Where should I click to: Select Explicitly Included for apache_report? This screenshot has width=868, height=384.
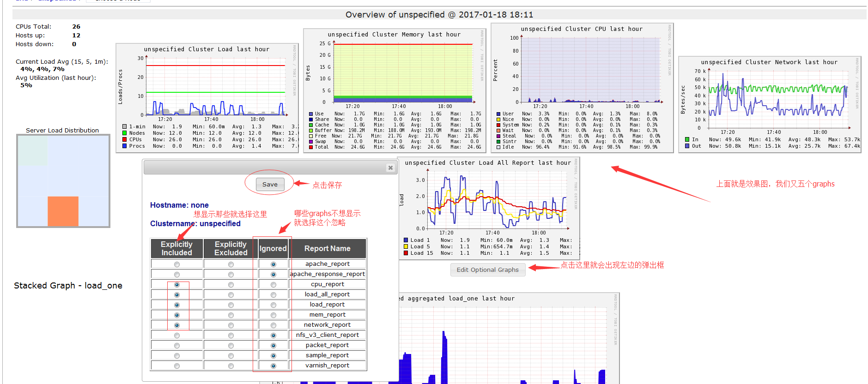pos(177,264)
